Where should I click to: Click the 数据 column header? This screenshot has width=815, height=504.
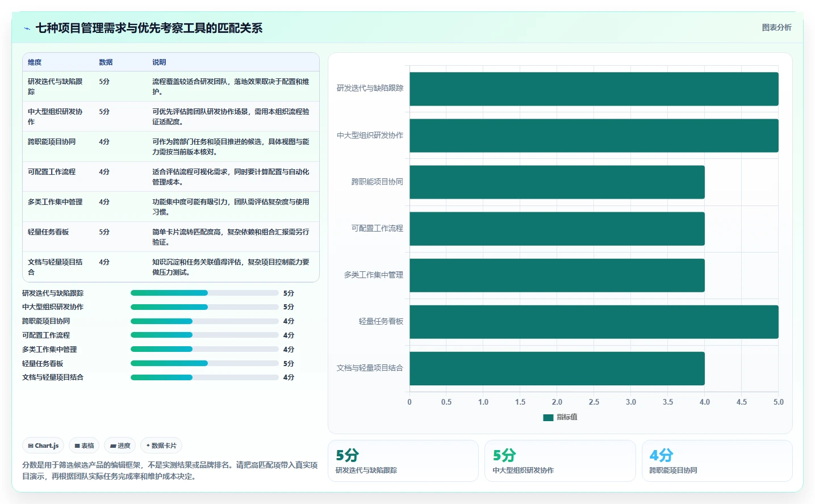point(106,62)
